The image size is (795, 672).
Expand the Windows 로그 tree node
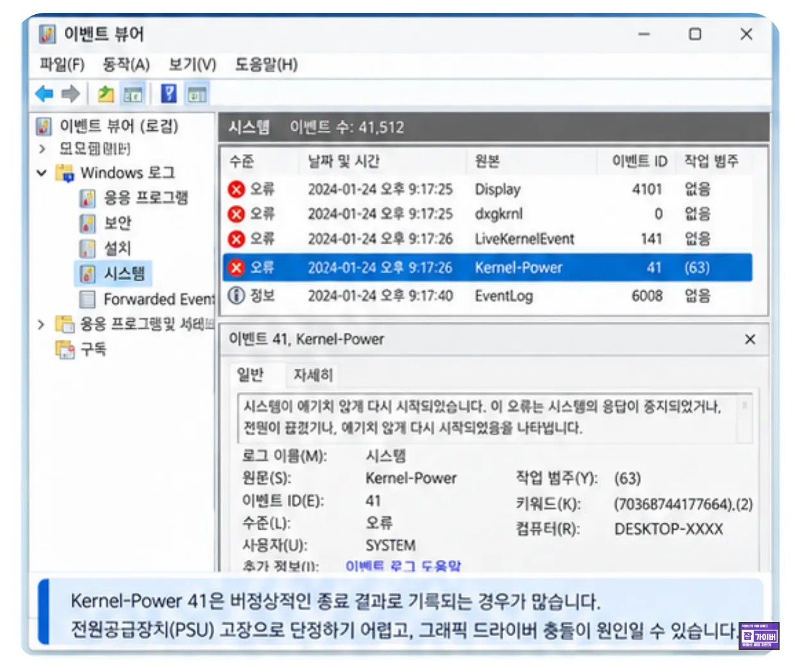pos(42,173)
